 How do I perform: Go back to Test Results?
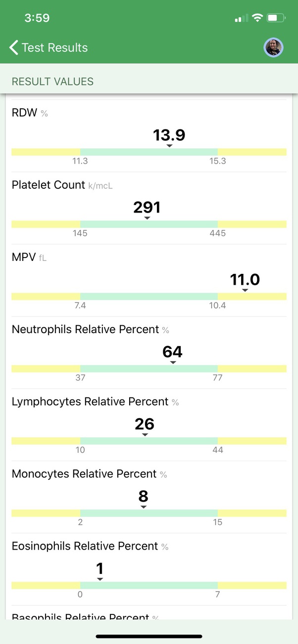[49, 47]
